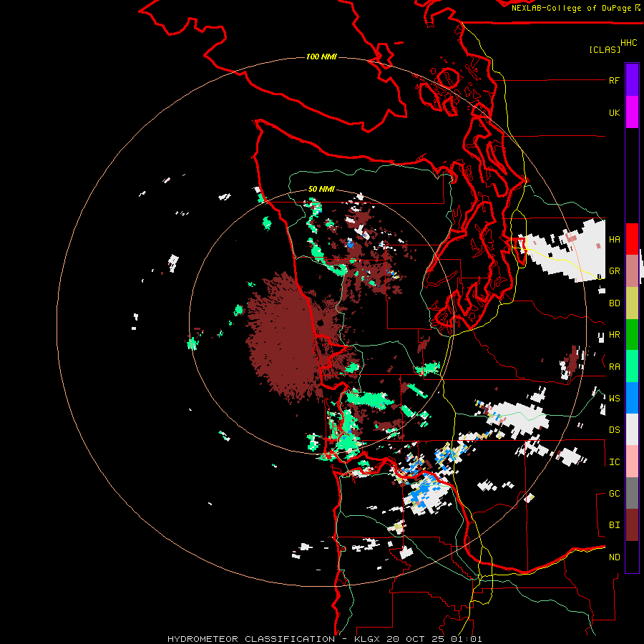Click the ND legend label
Viewport: 644px width, 644px height.
click(614, 557)
